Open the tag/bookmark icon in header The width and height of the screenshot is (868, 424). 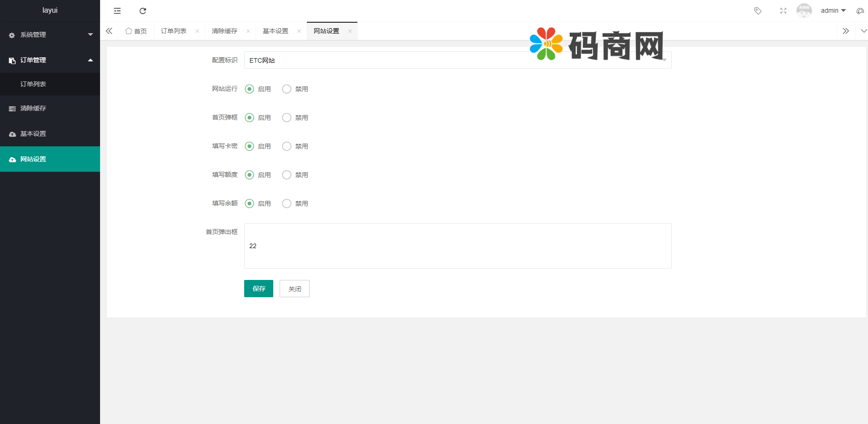758,10
